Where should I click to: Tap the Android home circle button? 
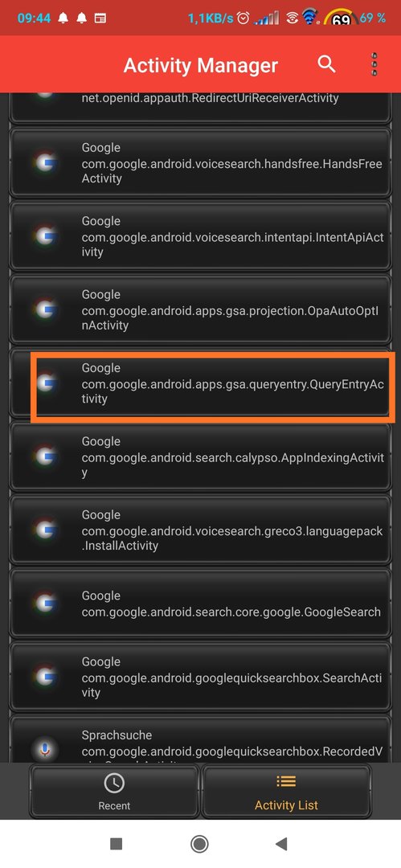click(x=199, y=844)
